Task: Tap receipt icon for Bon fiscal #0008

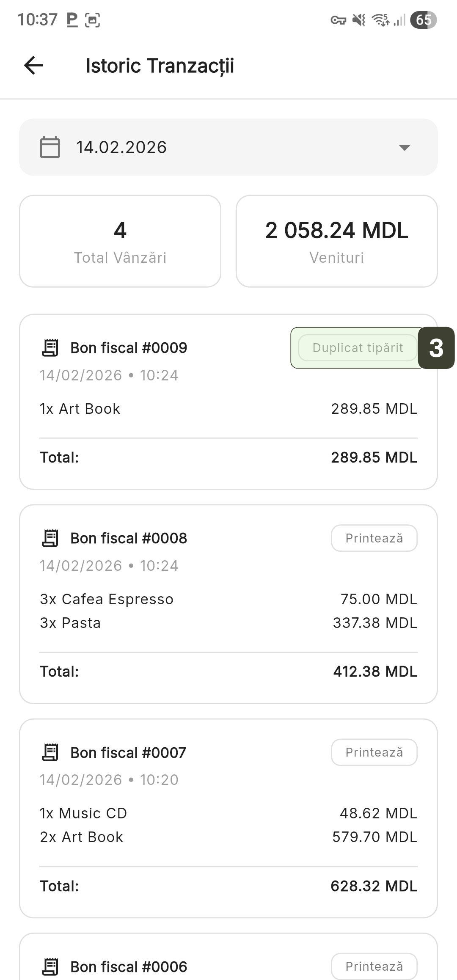Action: coord(50,538)
